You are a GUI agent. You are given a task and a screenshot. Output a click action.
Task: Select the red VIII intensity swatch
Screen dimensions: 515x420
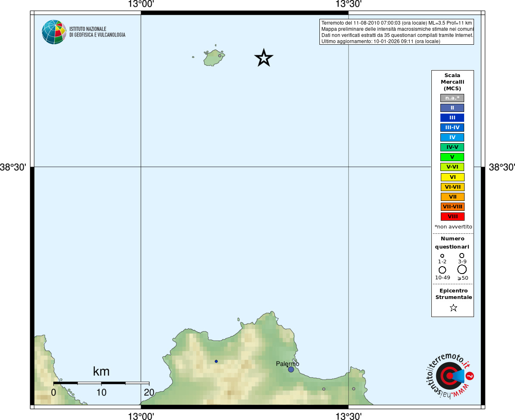point(452,217)
